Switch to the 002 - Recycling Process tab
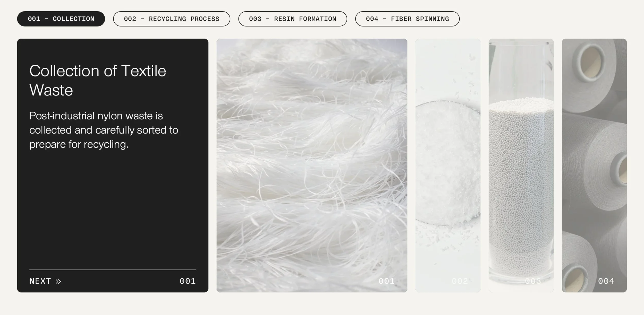The height and width of the screenshot is (315, 644). pos(172,19)
